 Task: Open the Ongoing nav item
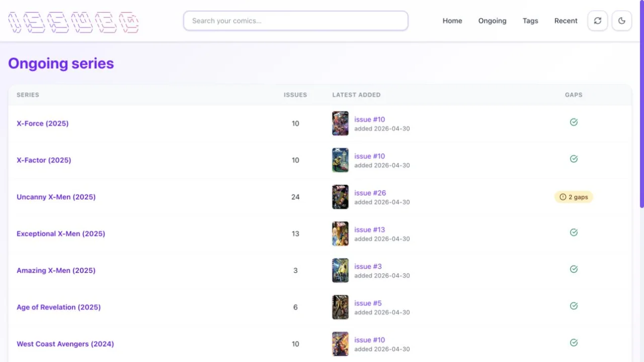[x=493, y=21]
